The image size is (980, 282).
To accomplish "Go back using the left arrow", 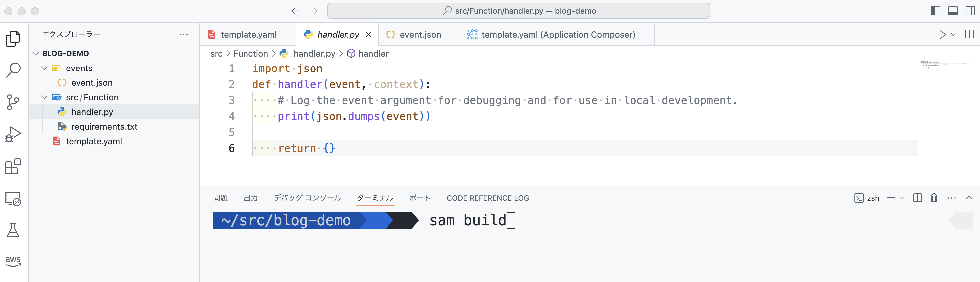I will [x=296, y=11].
